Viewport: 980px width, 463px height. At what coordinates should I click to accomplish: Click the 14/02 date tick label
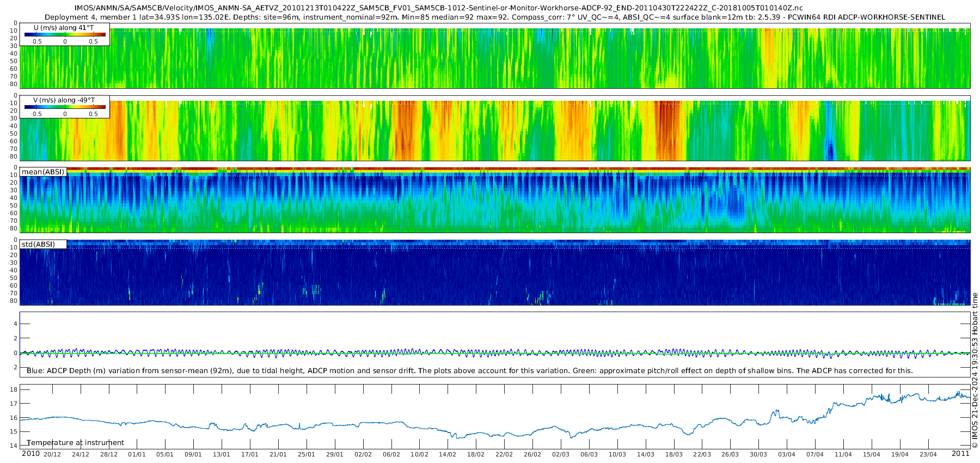(448, 455)
